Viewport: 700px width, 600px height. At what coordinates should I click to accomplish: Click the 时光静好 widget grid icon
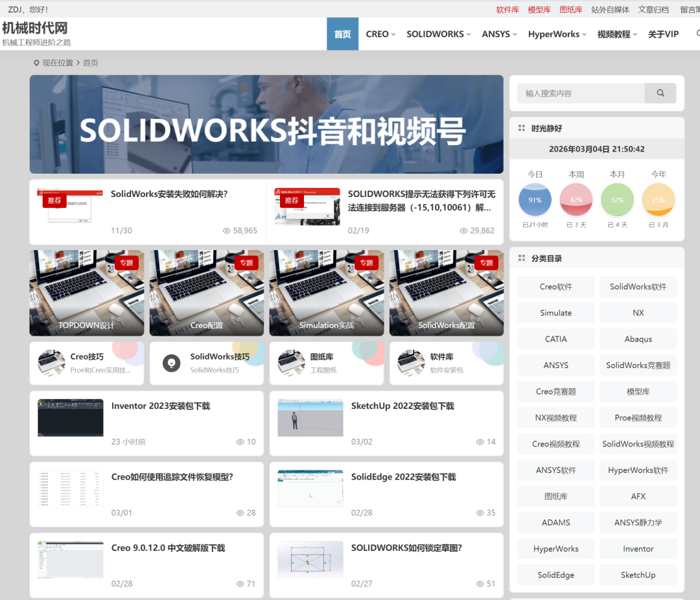[521, 128]
